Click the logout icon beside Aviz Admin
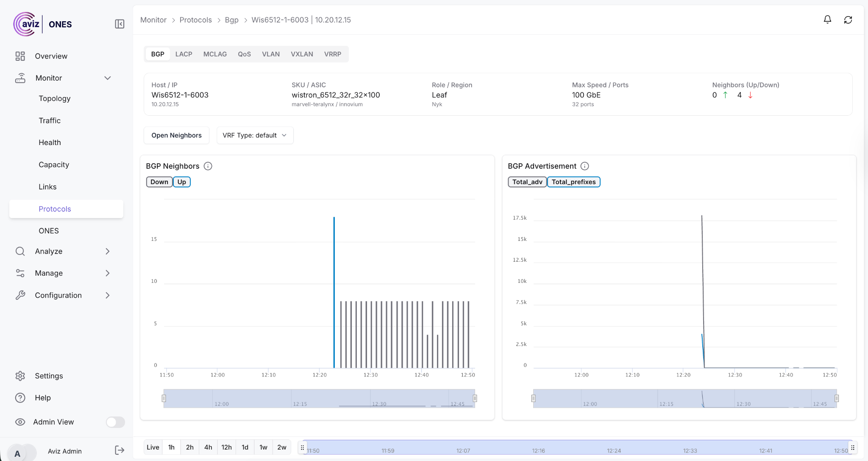Viewport: 868px width, 461px height. [x=120, y=450]
